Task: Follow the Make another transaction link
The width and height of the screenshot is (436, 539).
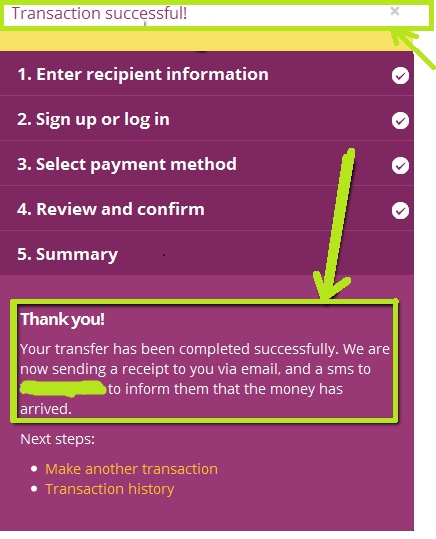Action: 131,469
